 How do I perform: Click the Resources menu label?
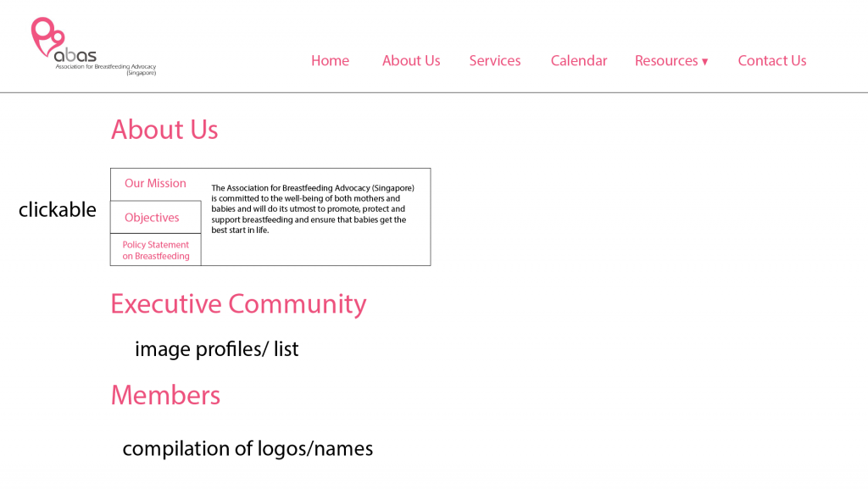[666, 61]
